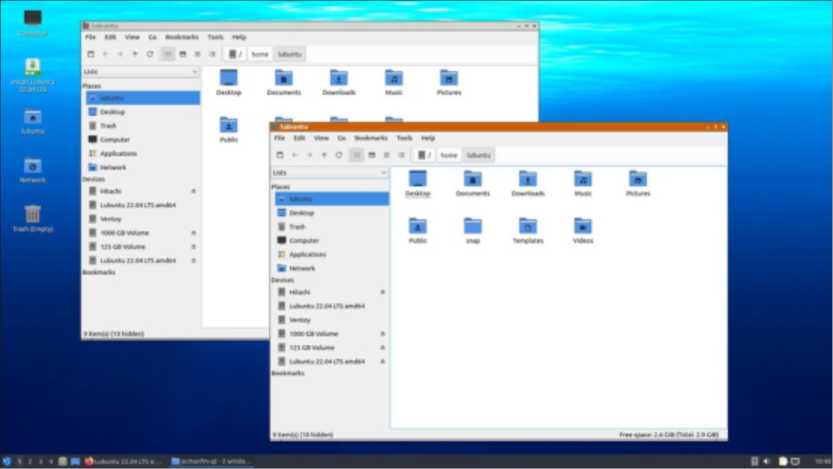Go back using front window toolbar arrow
The width and height of the screenshot is (833, 469).
pyautogui.click(x=294, y=155)
